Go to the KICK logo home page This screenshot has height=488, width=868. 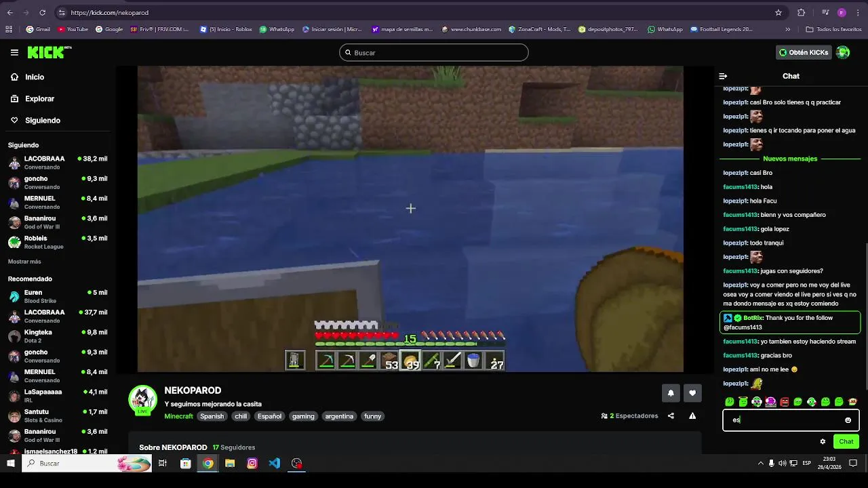pyautogui.click(x=49, y=52)
